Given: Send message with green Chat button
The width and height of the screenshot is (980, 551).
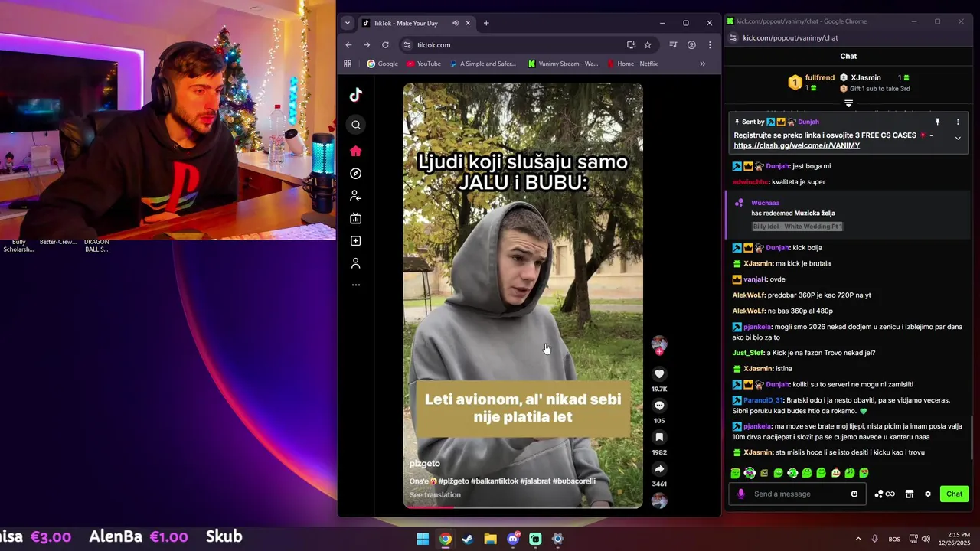Looking at the screenshot, I should (954, 494).
